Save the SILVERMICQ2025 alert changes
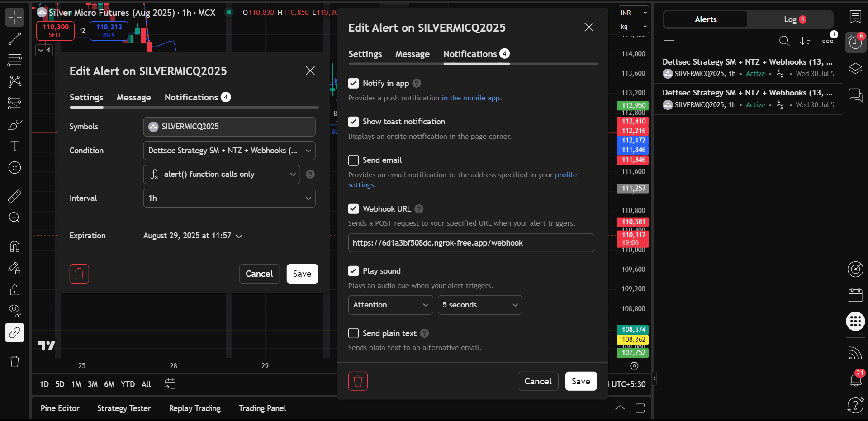Viewport: 868px width, 421px height. click(x=581, y=381)
